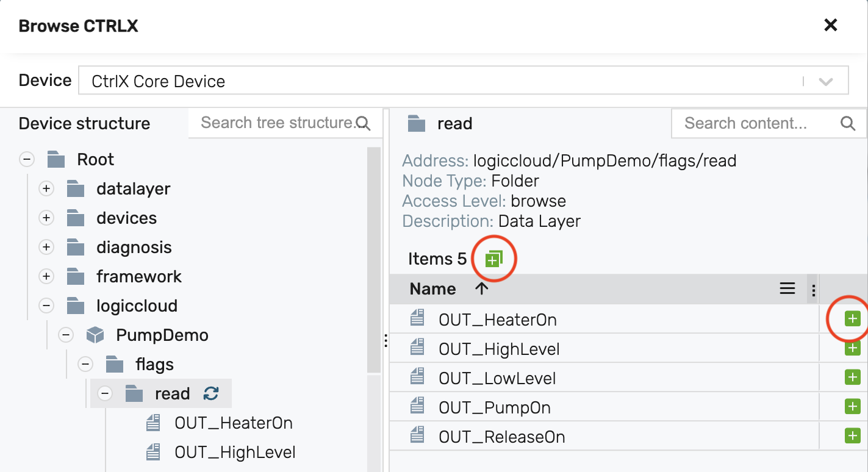This screenshot has width=868, height=472.
Task: Collapse the logiccloud folder node
Action: (46, 306)
